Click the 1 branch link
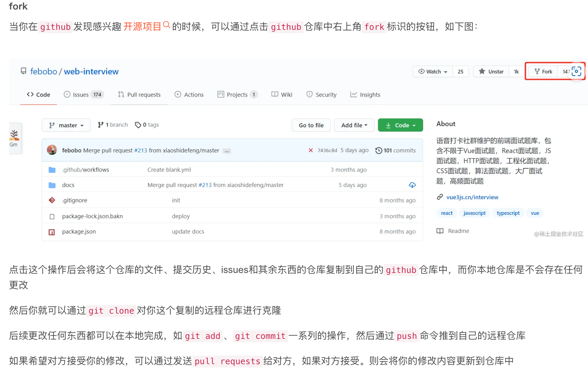 (113, 125)
